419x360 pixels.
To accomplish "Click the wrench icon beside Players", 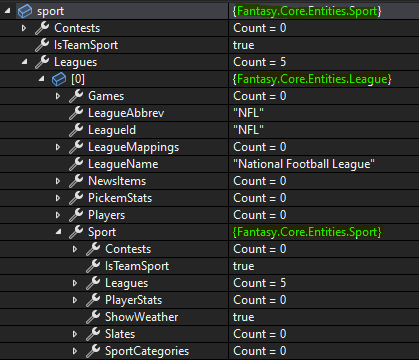I will click(76, 215).
